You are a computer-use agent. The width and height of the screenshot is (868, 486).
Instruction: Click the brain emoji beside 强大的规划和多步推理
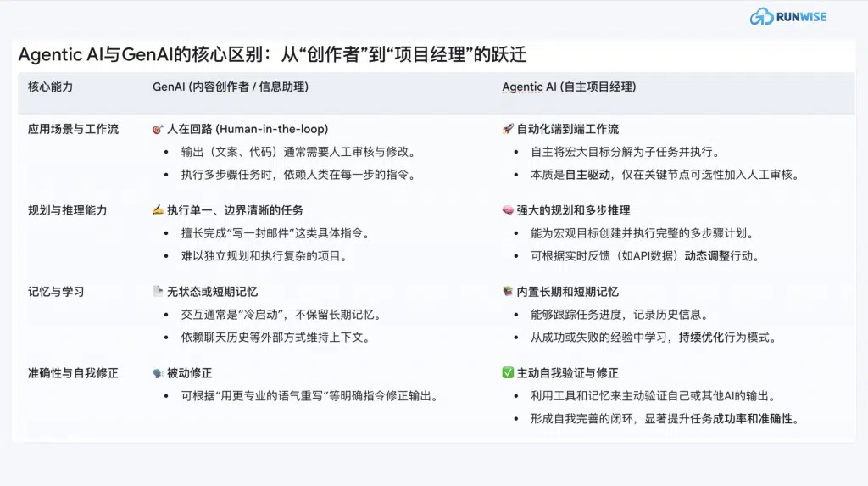click(508, 210)
